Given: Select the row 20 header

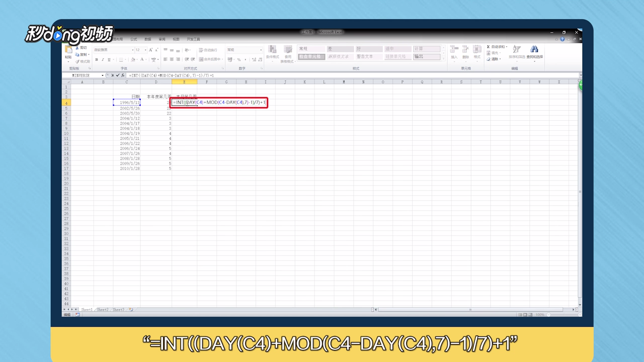Looking at the screenshot, I should click(x=66, y=184).
